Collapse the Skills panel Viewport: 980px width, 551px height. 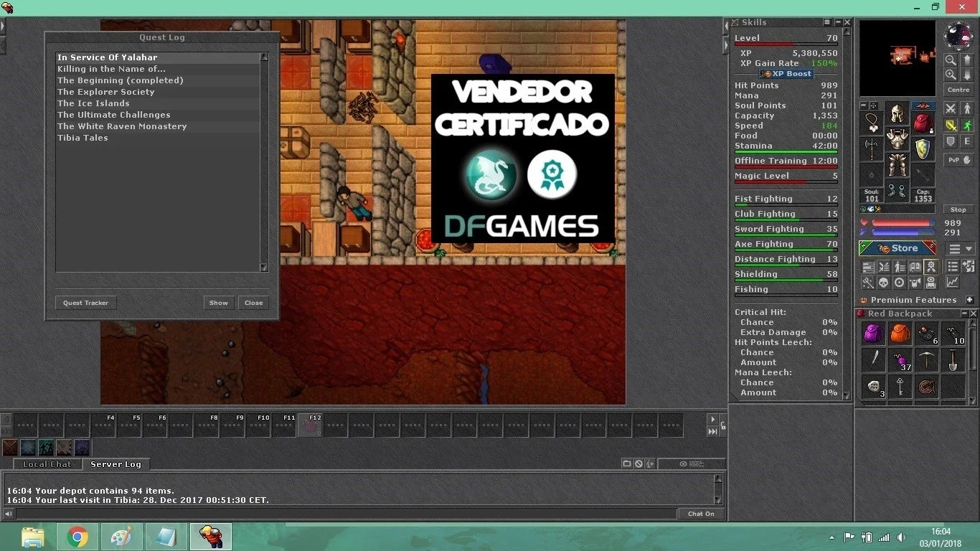(x=837, y=22)
